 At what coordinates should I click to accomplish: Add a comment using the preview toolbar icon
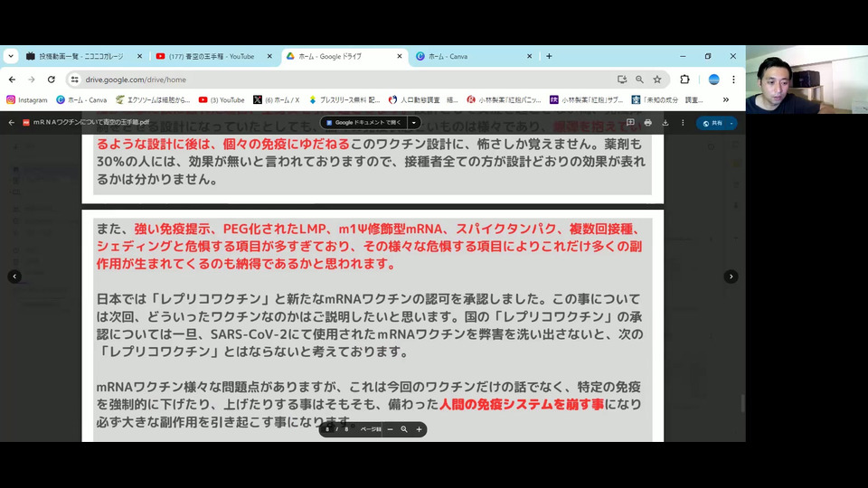[630, 122]
